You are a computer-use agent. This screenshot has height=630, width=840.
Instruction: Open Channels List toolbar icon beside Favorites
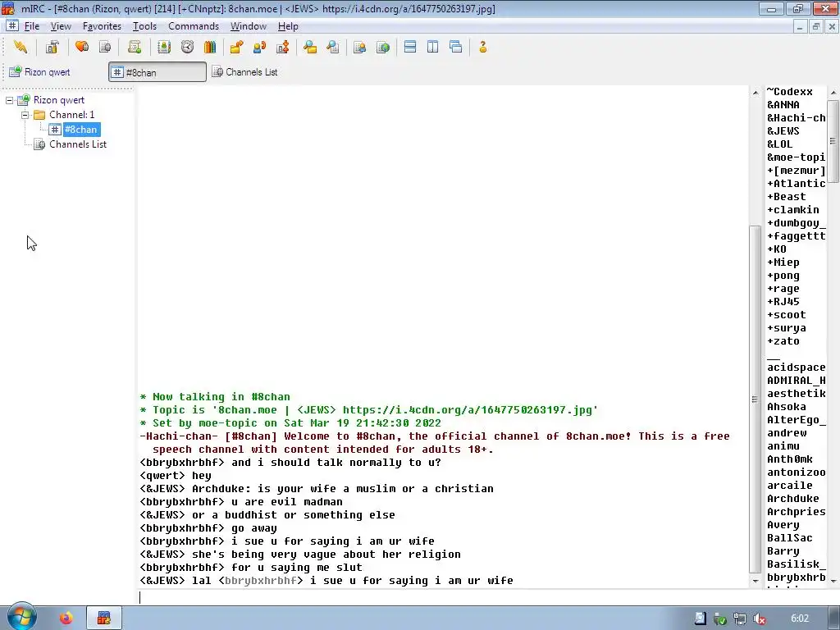[105, 47]
